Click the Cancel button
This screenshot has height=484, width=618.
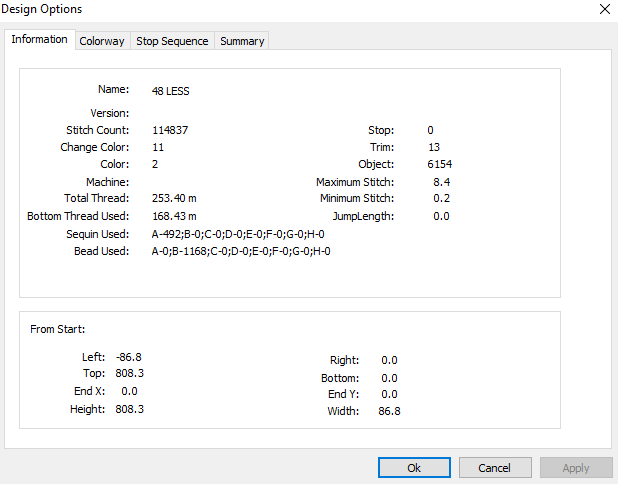(495, 468)
